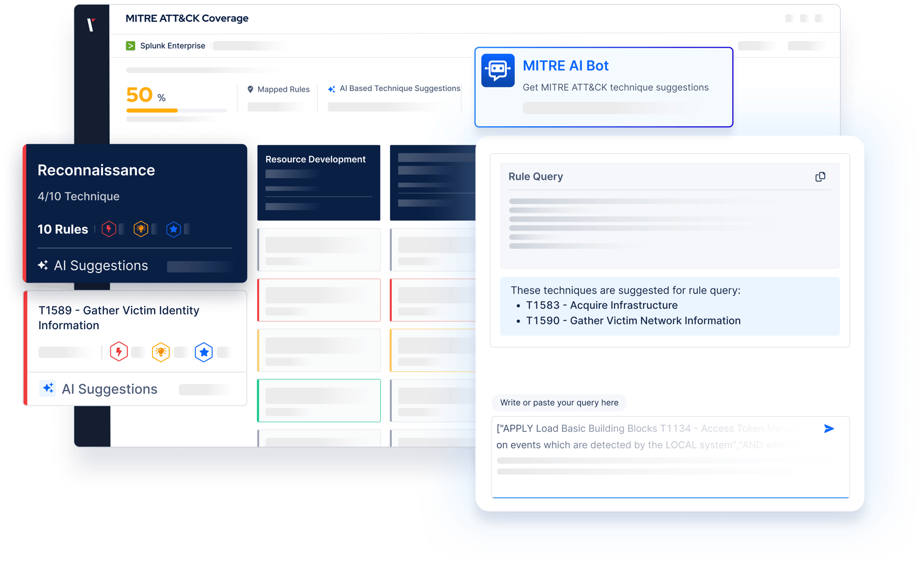Click the red lightning badge on Reconnaissance card
Screen dimensions: 924x567
pyautogui.click(x=109, y=229)
